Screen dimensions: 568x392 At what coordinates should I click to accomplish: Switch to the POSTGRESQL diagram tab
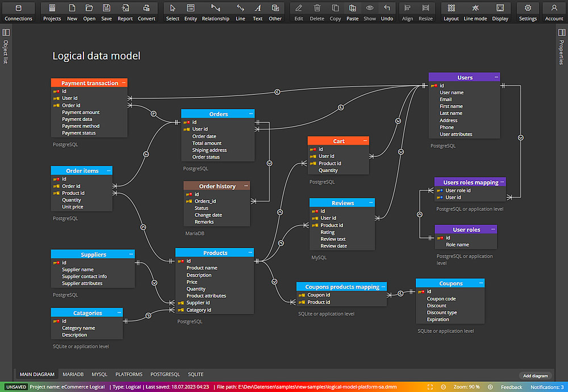tap(165, 374)
